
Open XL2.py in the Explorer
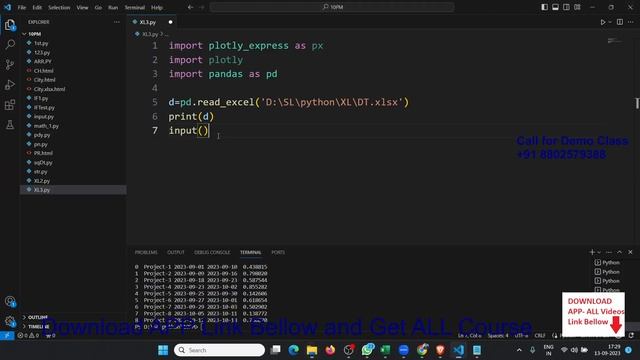tap(42, 181)
